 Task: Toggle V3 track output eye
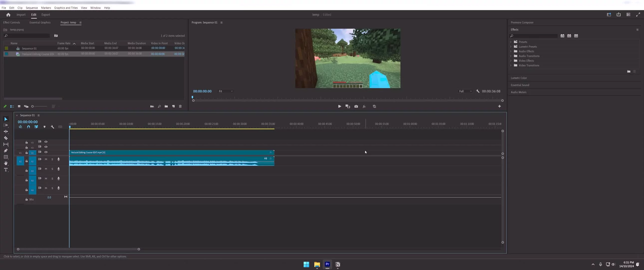tap(46, 142)
